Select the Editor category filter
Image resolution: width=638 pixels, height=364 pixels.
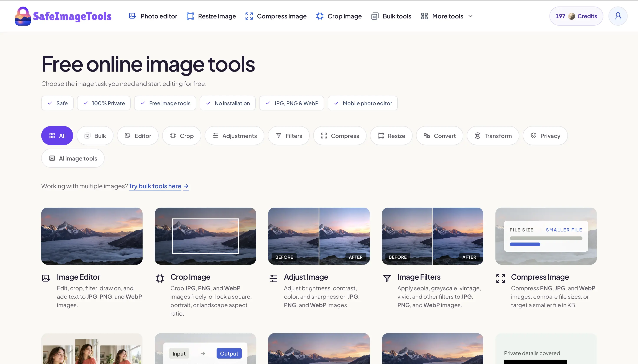click(x=138, y=136)
